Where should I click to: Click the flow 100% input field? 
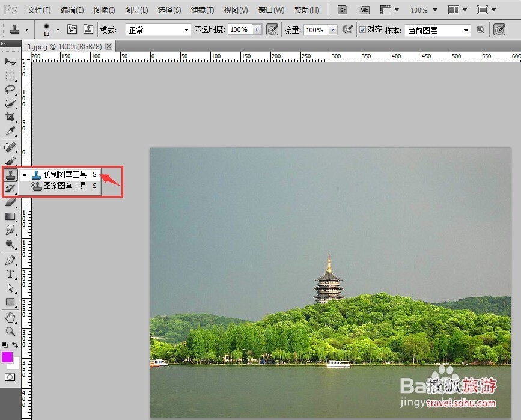click(315, 30)
